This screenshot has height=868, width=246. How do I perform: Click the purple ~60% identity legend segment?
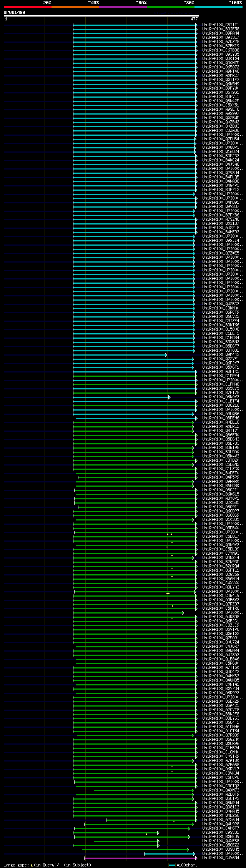123,7
